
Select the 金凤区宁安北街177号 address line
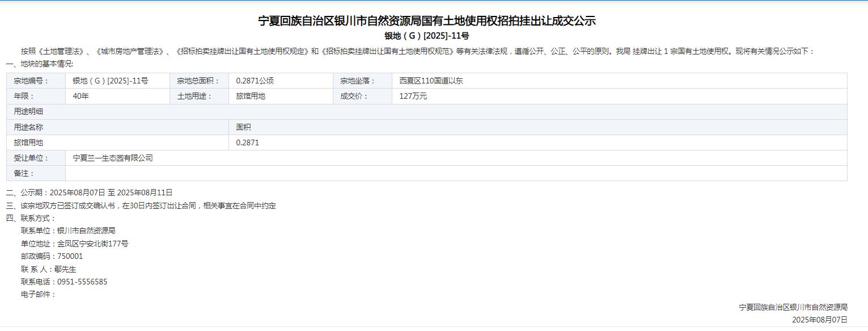point(92,244)
